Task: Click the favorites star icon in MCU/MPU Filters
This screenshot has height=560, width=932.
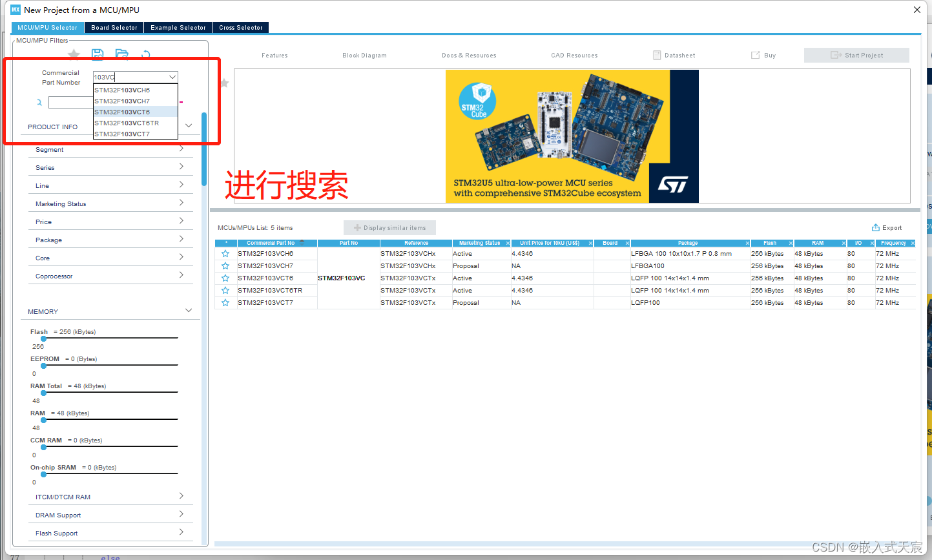Action: pos(74,54)
